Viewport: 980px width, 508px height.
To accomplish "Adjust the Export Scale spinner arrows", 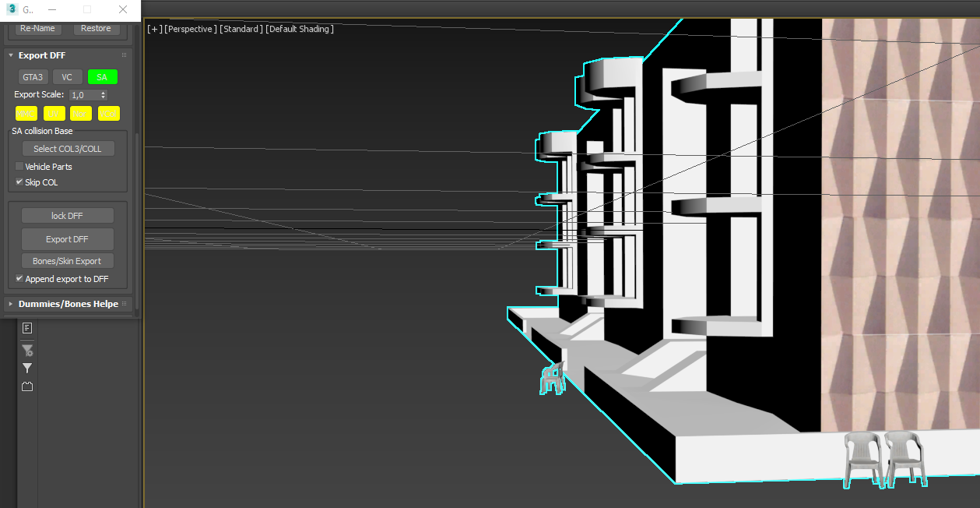I will [104, 95].
